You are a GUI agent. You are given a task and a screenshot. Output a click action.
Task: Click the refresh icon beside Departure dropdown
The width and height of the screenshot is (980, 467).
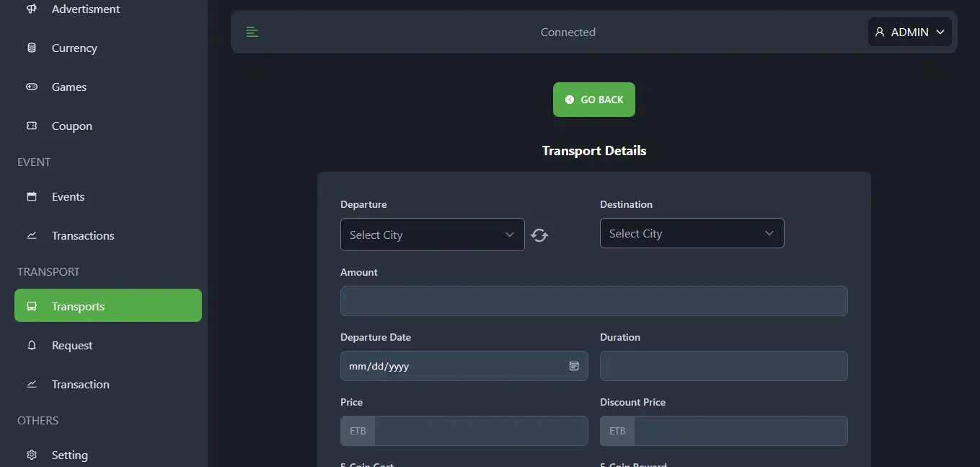539,235
